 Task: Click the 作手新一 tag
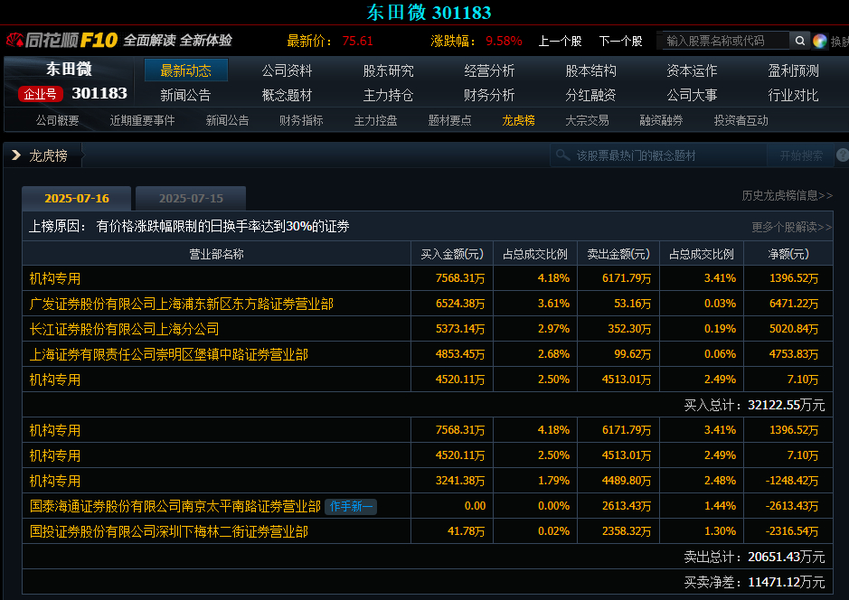tap(351, 506)
